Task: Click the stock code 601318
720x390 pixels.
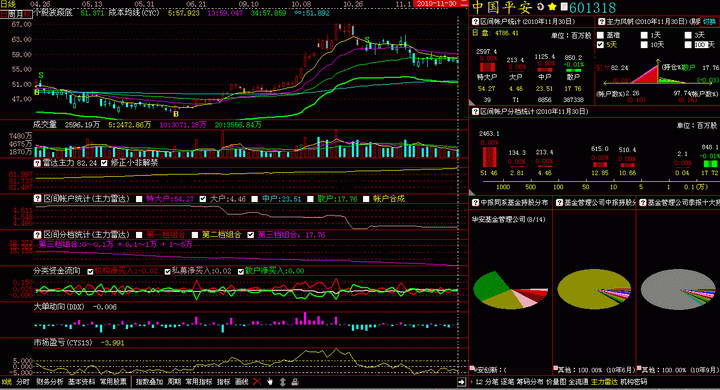Action: pyautogui.click(x=592, y=7)
